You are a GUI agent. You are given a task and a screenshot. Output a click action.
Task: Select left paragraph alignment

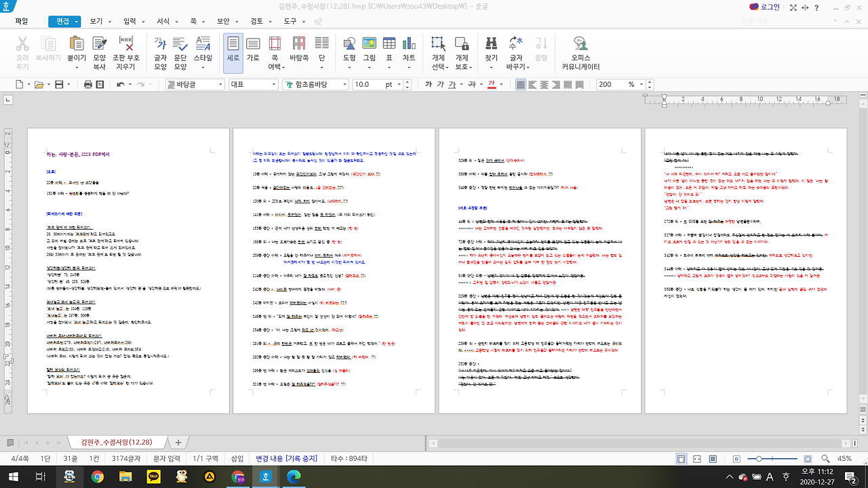coord(534,85)
